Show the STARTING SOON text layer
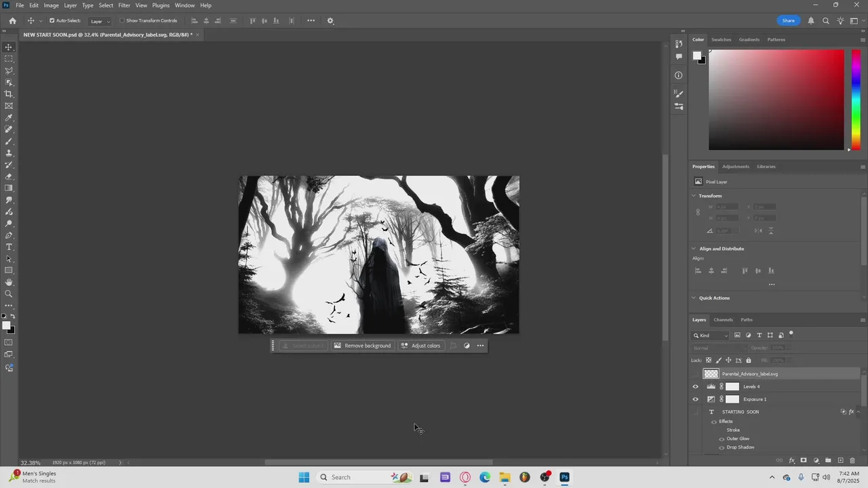This screenshot has width=868, height=488. (695, 411)
